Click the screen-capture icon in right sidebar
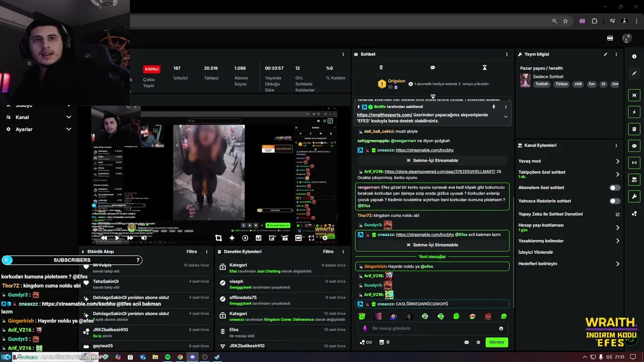 click(x=634, y=95)
